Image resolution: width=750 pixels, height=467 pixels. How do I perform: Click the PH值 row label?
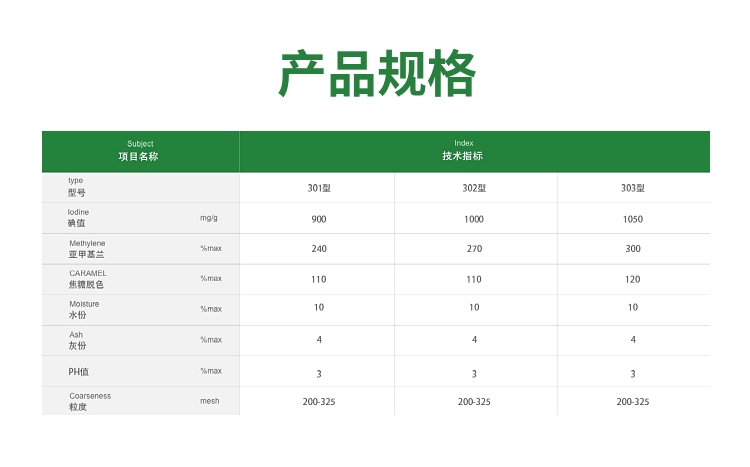(x=79, y=372)
